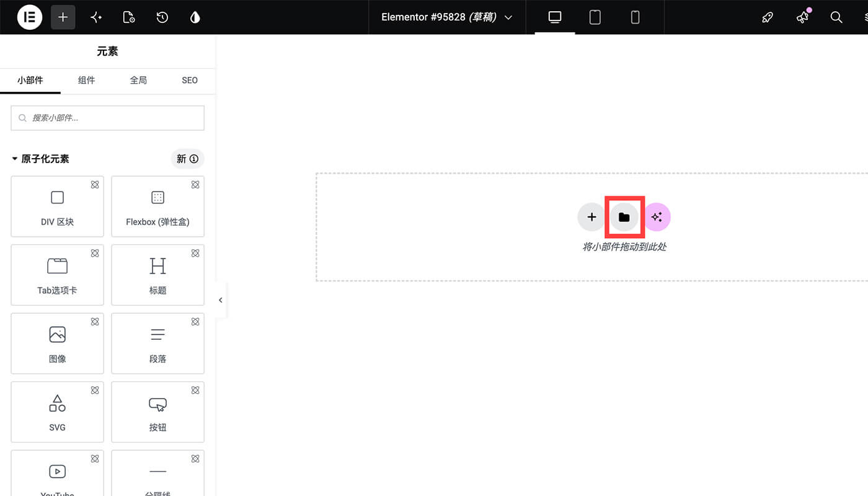Select the 标题 heading widget
The height and width of the screenshot is (496, 868).
(157, 275)
